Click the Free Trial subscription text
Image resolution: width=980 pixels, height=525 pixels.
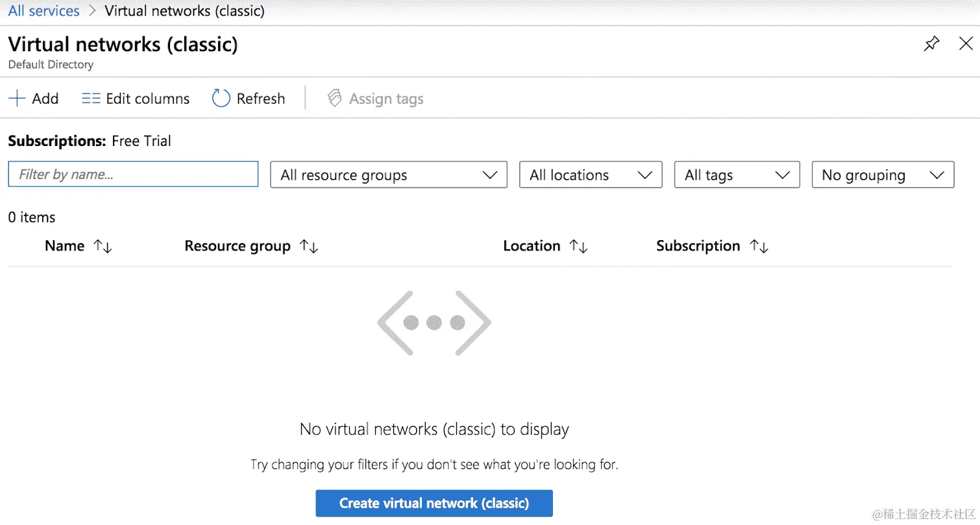pos(141,141)
